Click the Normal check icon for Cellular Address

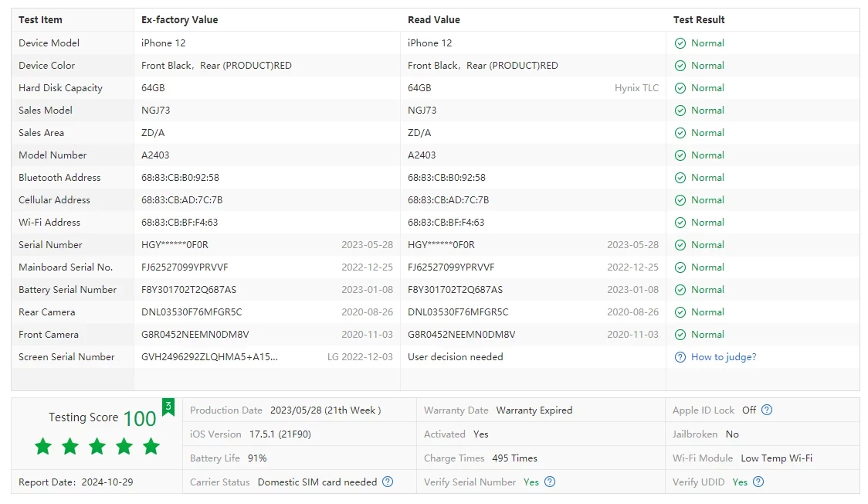[x=680, y=200]
